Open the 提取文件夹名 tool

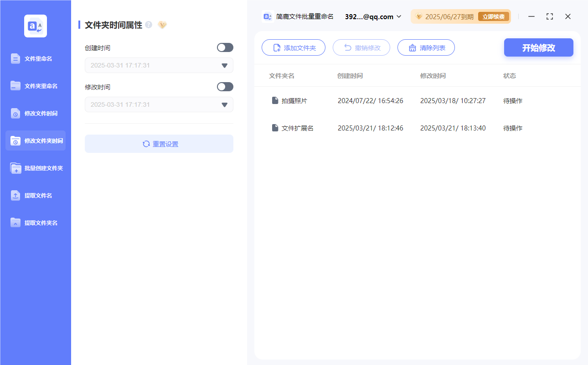[x=35, y=223]
